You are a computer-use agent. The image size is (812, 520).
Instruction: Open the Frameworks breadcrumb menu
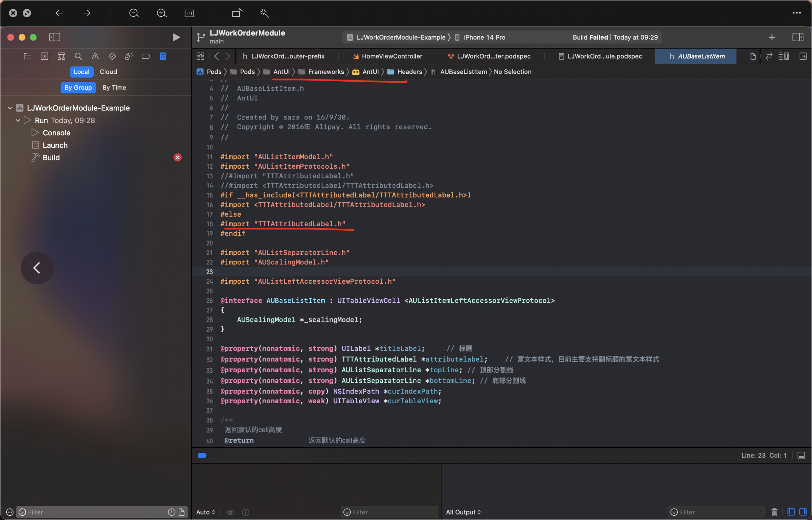(321, 72)
